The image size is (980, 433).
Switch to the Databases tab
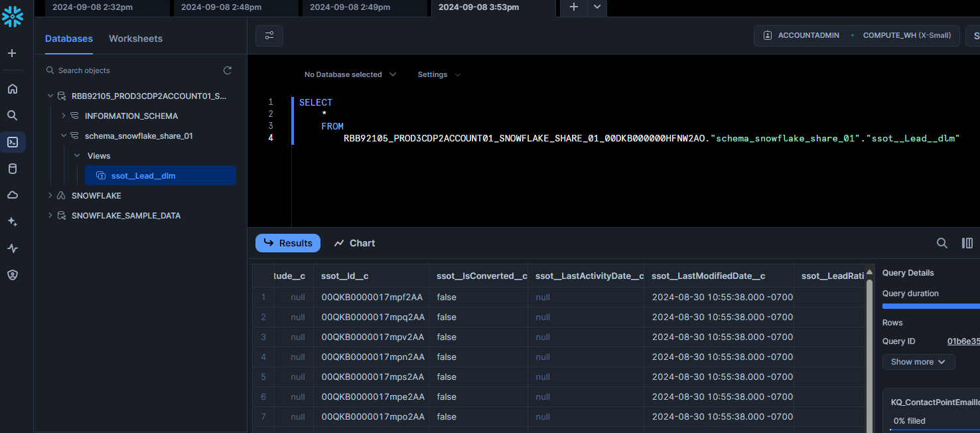(x=69, y=39)
